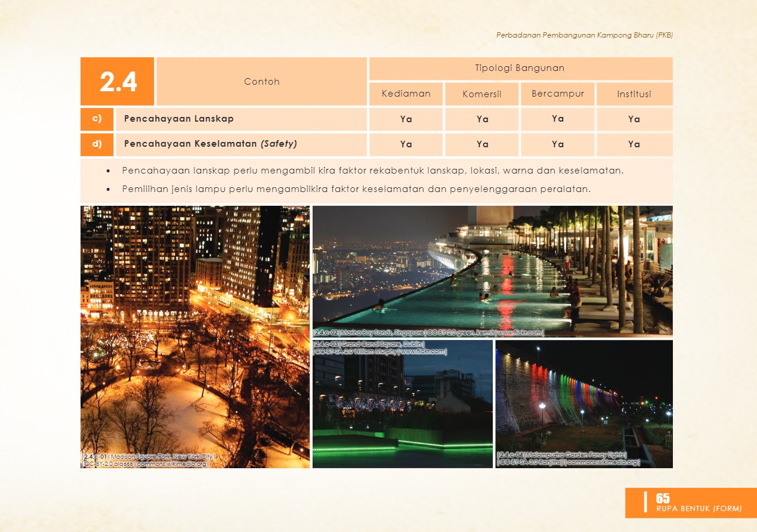Click the page number 65 footer

[x=663, y=499]
